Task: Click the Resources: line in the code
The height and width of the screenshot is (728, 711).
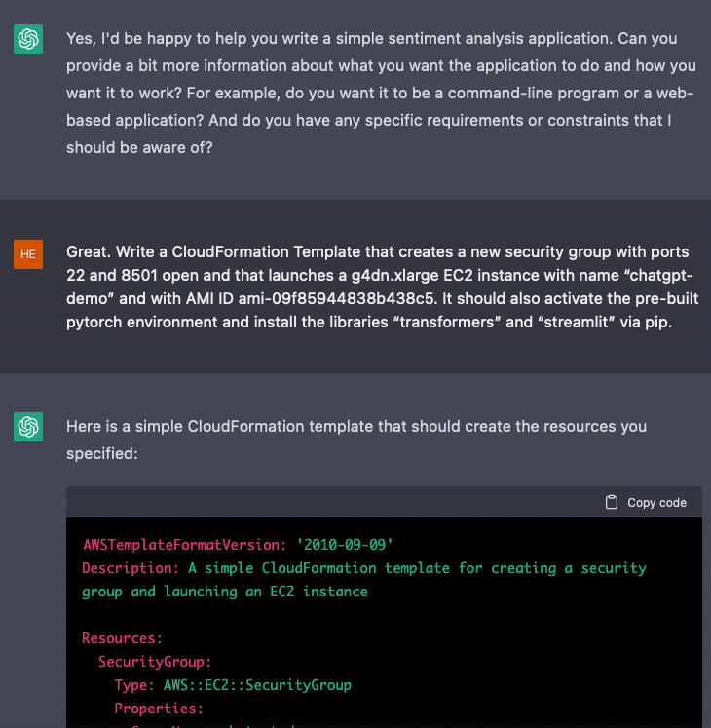Action: [x=123, y=638]
